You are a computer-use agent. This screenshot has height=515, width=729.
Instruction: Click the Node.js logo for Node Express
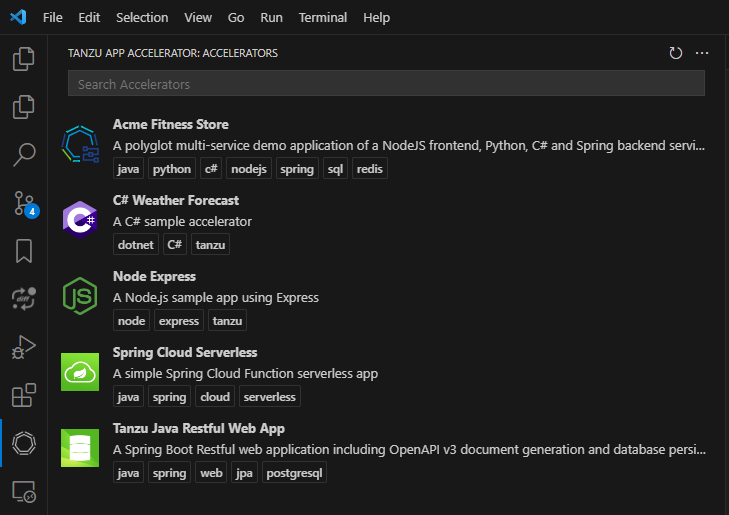point(80,296)
